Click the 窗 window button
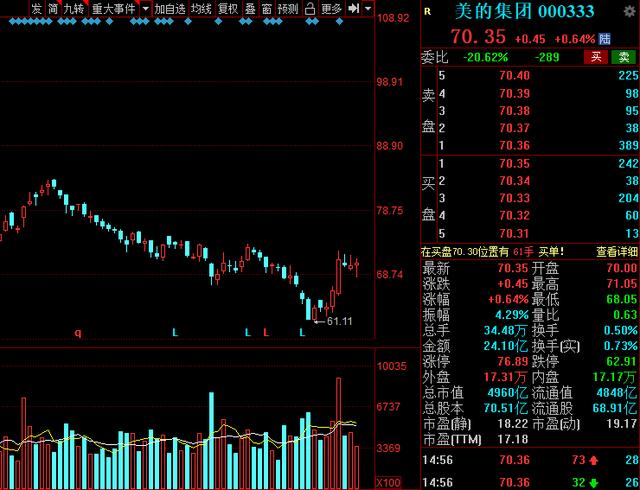 (x=267, y=9)
